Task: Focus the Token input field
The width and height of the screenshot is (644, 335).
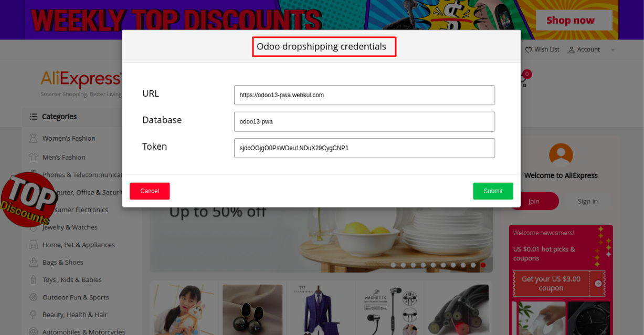Action: pyautogui.click(x=364, y=148)
